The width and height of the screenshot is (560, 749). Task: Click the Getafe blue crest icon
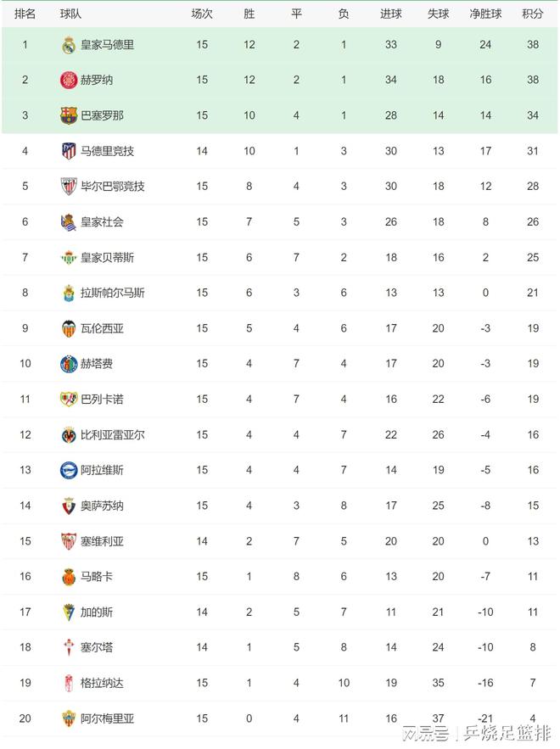tap(69, 364)
